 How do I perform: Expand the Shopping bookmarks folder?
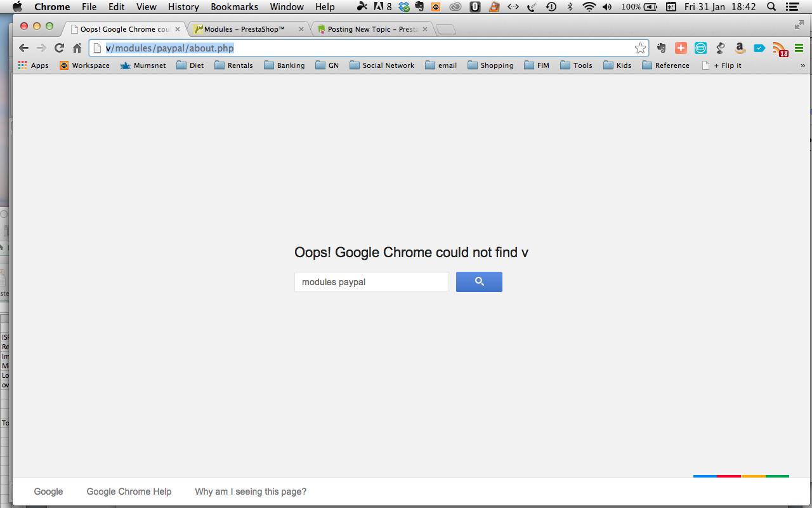coord(490,65)
